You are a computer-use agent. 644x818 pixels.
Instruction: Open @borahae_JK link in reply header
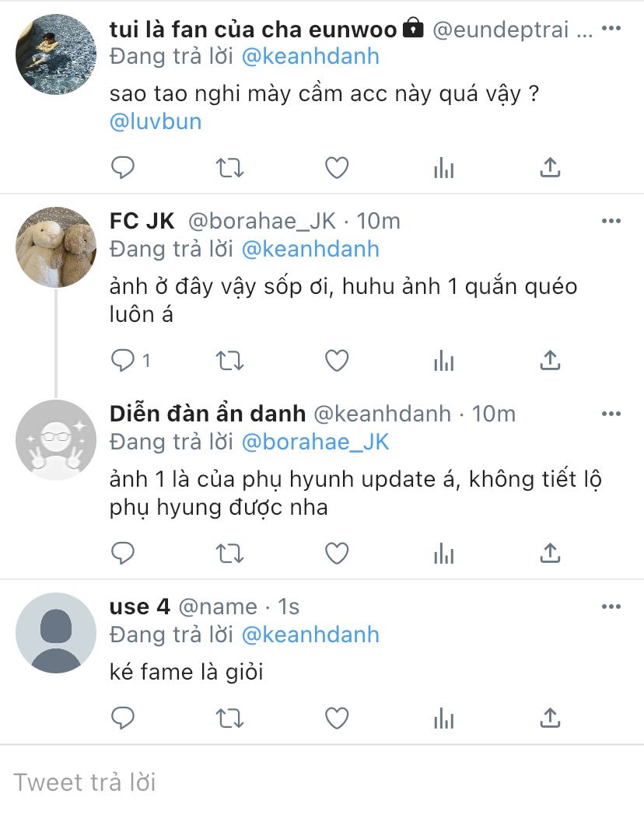pos(316,442)
